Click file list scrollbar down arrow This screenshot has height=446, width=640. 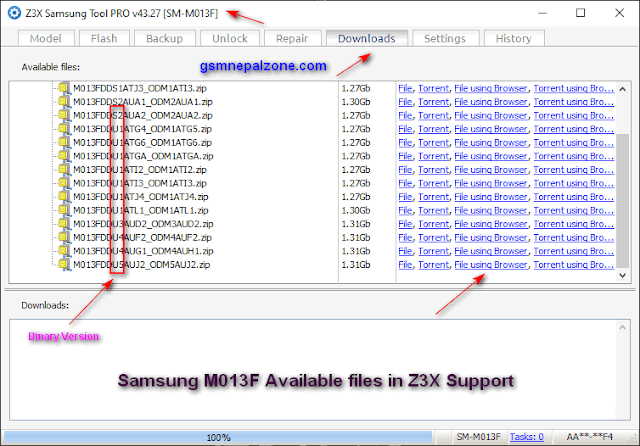point(622,275)
